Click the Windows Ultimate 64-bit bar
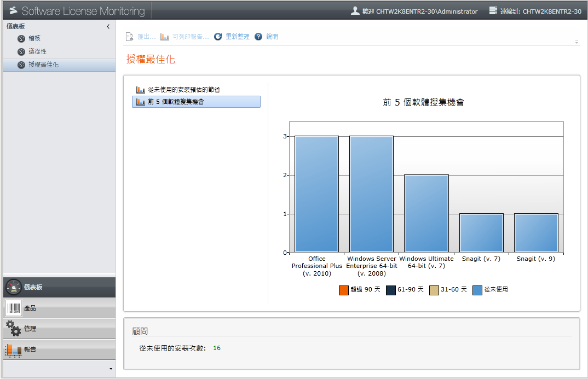This screenshot has height=379, width=588. pyautogui.click(x=426, y=213)
